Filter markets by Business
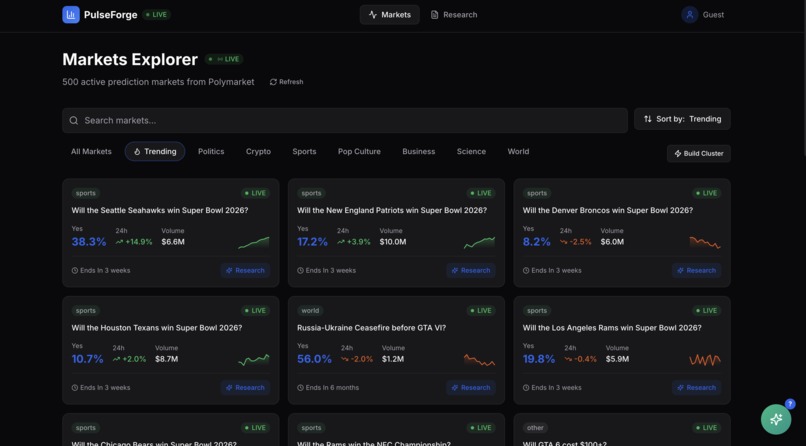Viewport: 806px width, 446px height. click(418, 152)
